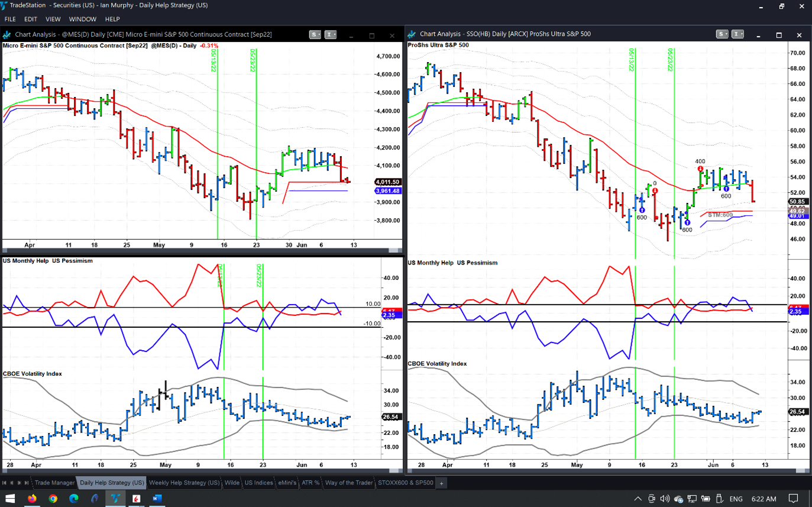Open interval link dropdown on MES chart

point(331,35)
